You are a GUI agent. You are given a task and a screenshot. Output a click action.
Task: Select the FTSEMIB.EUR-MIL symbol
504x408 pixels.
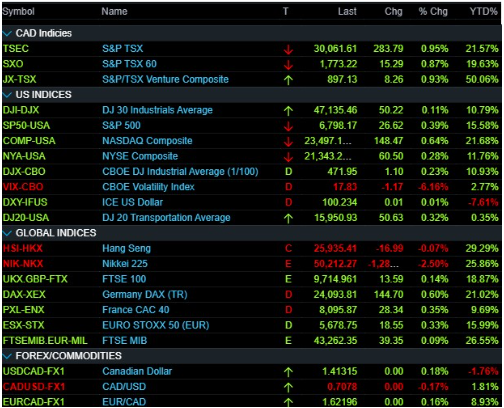pyautogui.click(x=45, y=341)
